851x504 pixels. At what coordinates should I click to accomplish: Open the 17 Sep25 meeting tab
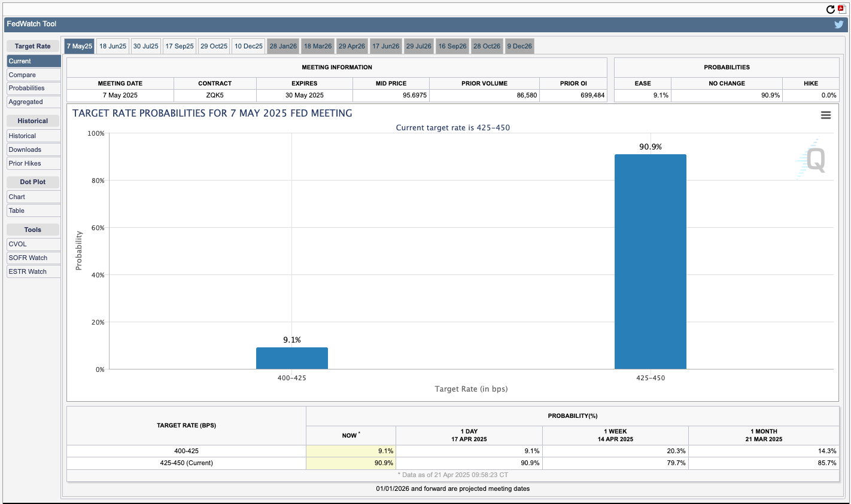(x=180, y=46)
